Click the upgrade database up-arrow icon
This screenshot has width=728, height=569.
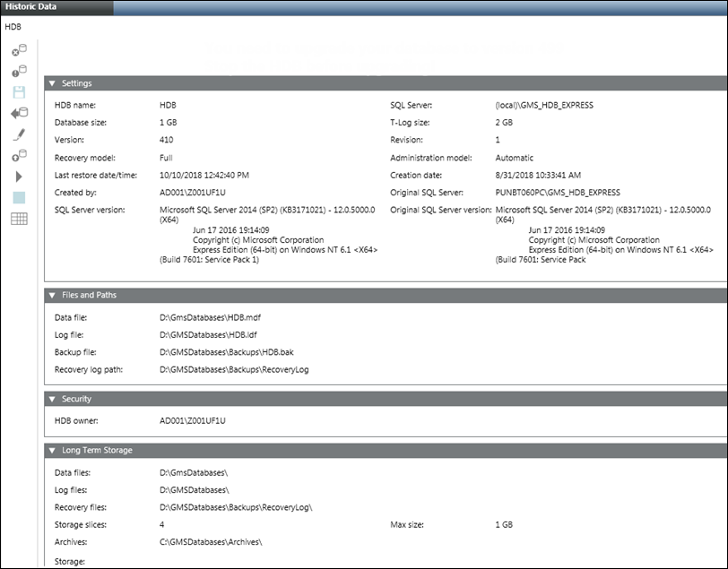pyautogui.click(x=19, y=156)
